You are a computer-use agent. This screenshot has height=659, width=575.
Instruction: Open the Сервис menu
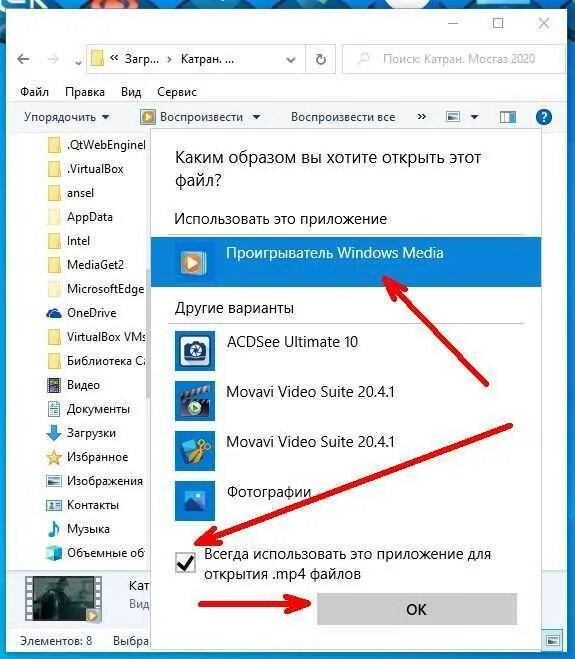click(x=177, y=92)
